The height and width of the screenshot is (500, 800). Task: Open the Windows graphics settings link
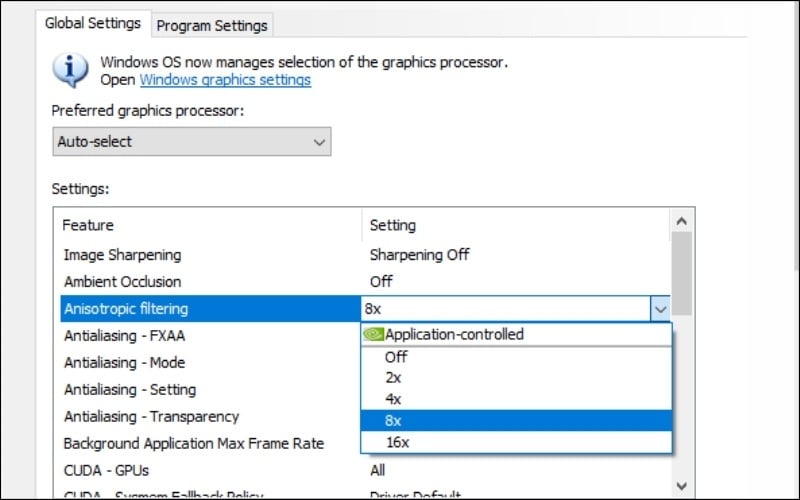coord(225,80)
